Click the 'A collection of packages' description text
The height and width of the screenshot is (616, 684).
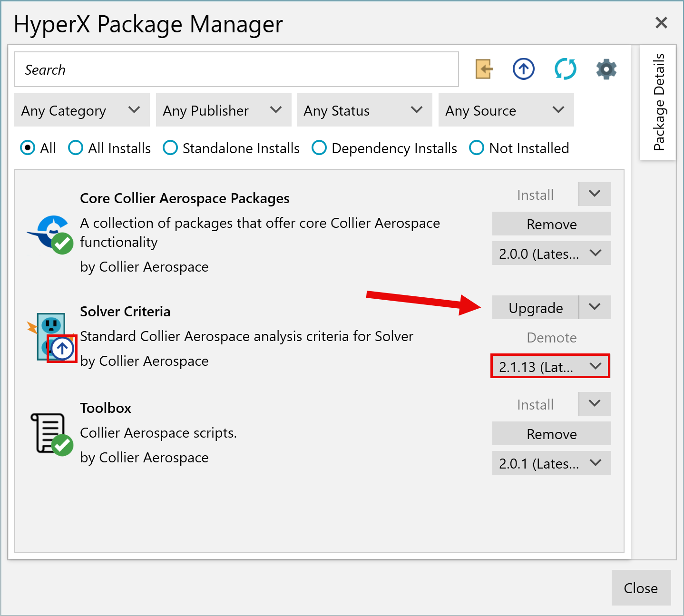(x=260, y=233)
